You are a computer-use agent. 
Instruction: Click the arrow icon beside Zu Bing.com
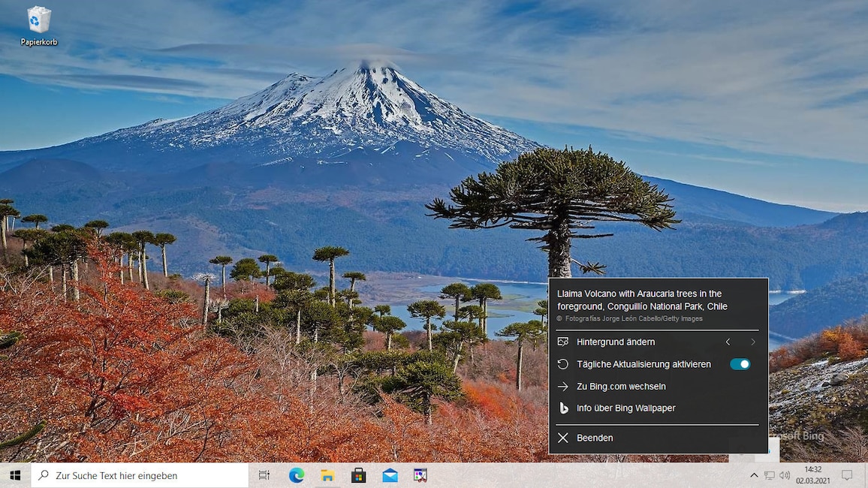coord(563,386)
